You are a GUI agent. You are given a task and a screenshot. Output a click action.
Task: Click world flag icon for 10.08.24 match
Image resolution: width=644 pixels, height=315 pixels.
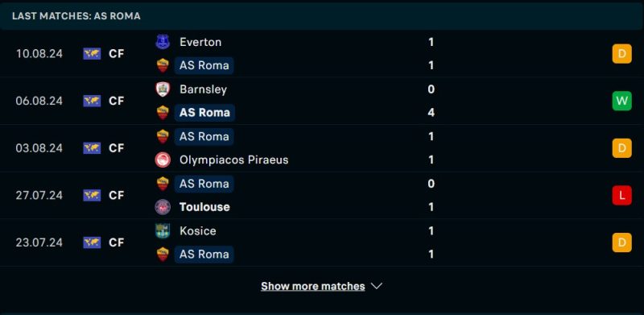click(x=92, y=54)
